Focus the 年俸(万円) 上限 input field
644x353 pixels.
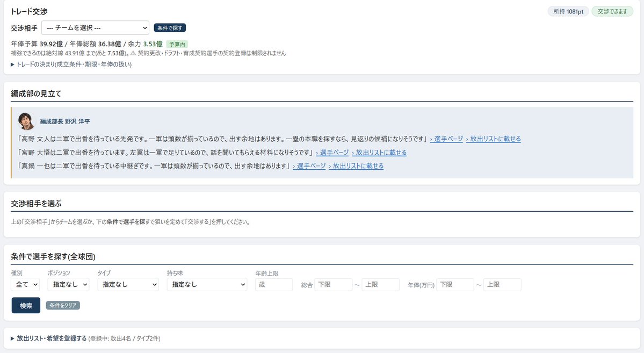[x=503, y=284]
